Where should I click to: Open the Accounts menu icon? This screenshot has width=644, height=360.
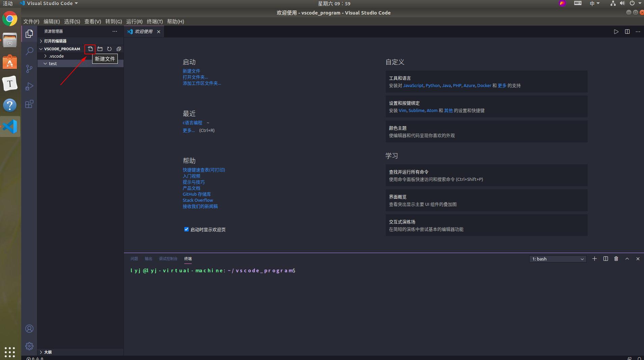(x=29, y=329)
